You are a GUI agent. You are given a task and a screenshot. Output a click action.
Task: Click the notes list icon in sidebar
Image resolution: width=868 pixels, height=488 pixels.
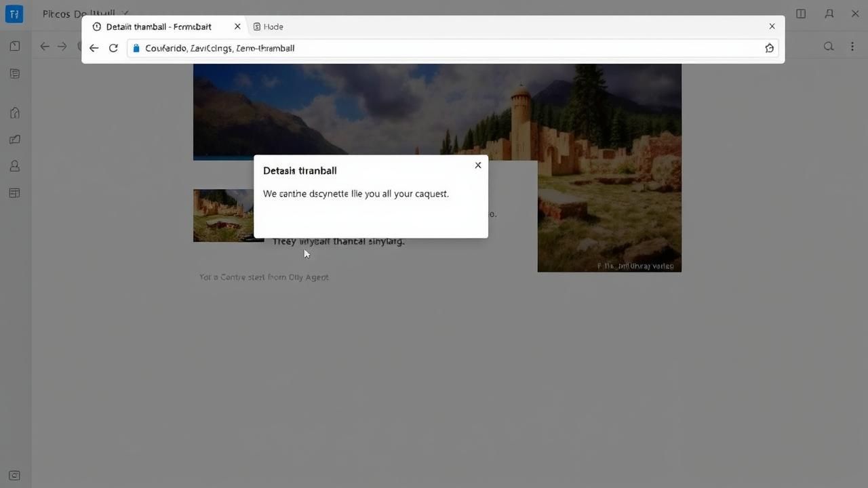14,73
